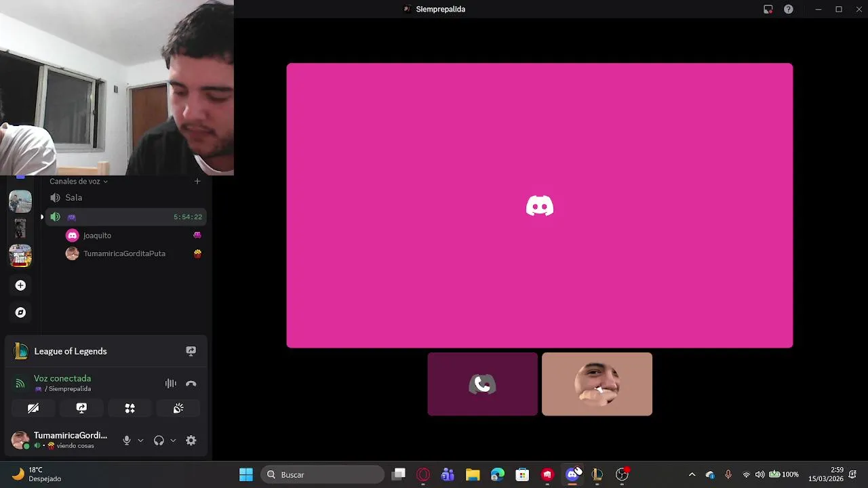The image size is (868, 488).
Task: Open the Discover servers compass icon
Action: pos(20,312)
